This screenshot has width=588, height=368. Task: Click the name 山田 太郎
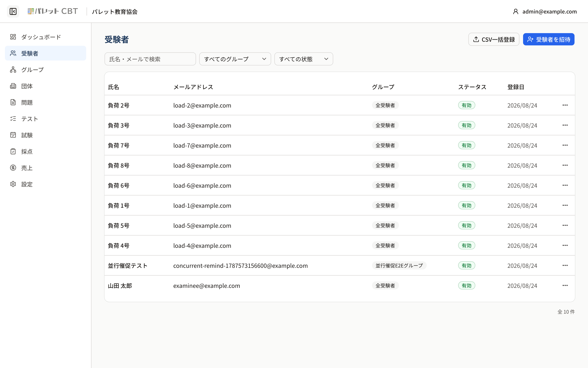[x=120, y=286]
